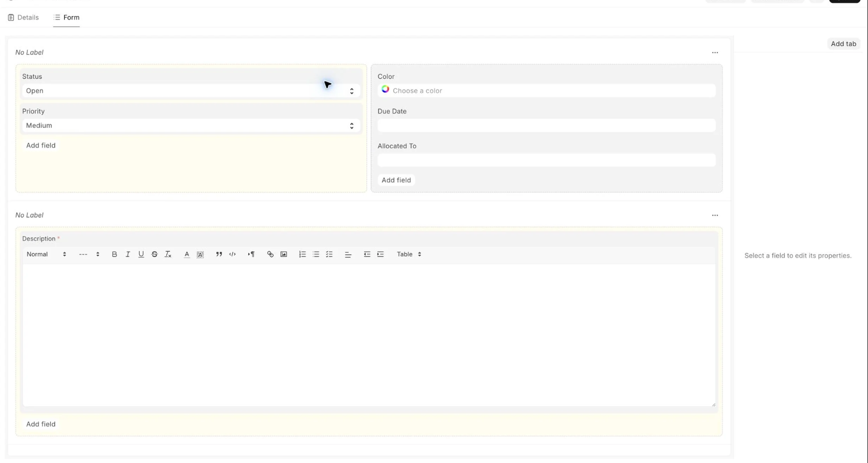Insert a code block
Image resolution: width=868 pixels, height=463 pixels.
[x=232, y=254]
